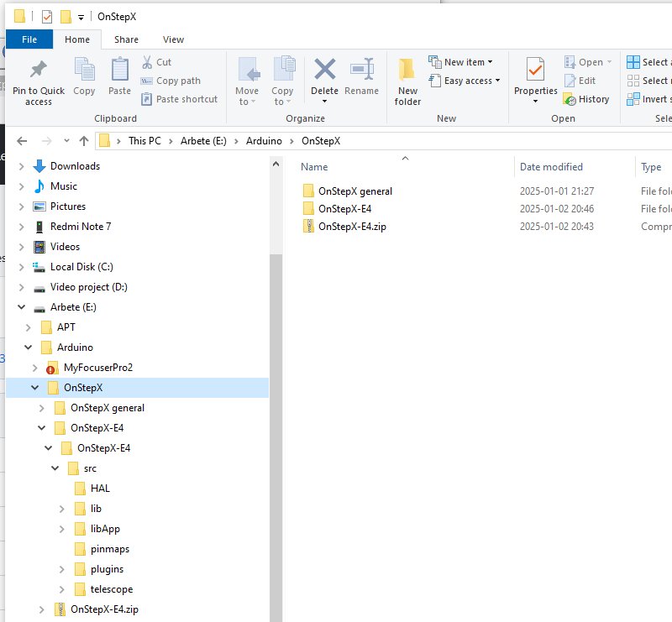Screen dimensions: 672x622
Task: Open the Easy access dropdown
Action: (465, 81)
